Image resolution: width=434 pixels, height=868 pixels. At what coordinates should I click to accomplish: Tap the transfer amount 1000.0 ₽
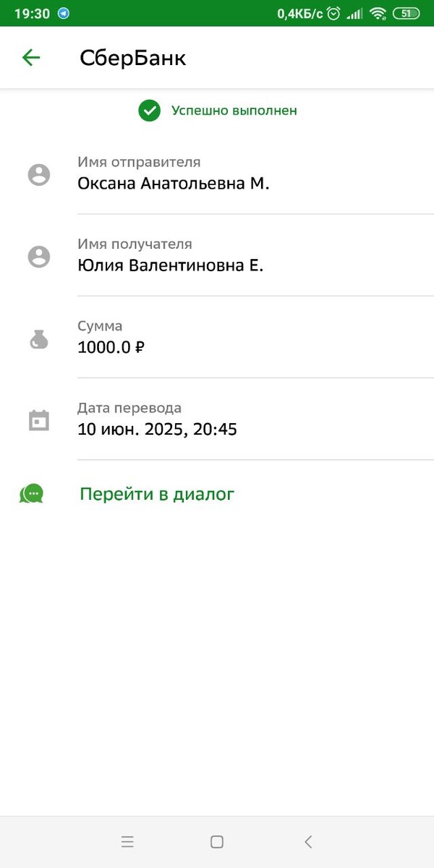pos(111,347)
